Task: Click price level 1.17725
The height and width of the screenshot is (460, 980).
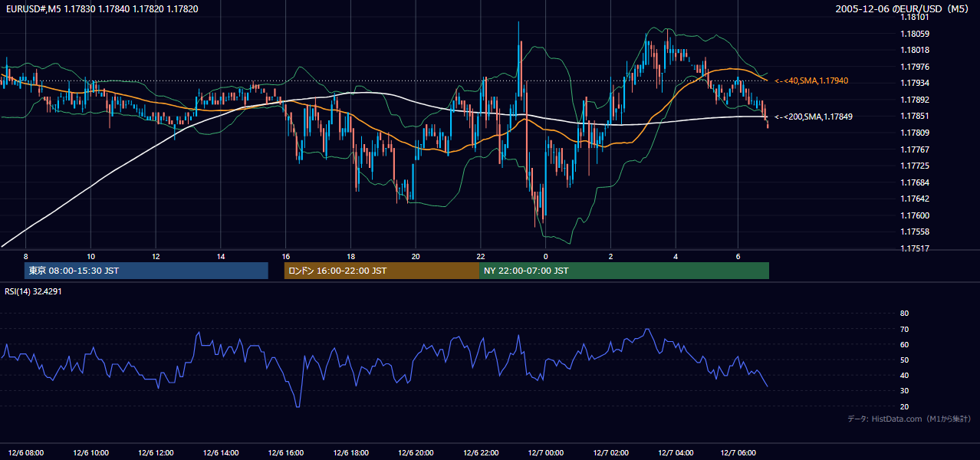Action: (x=915, y=166)
